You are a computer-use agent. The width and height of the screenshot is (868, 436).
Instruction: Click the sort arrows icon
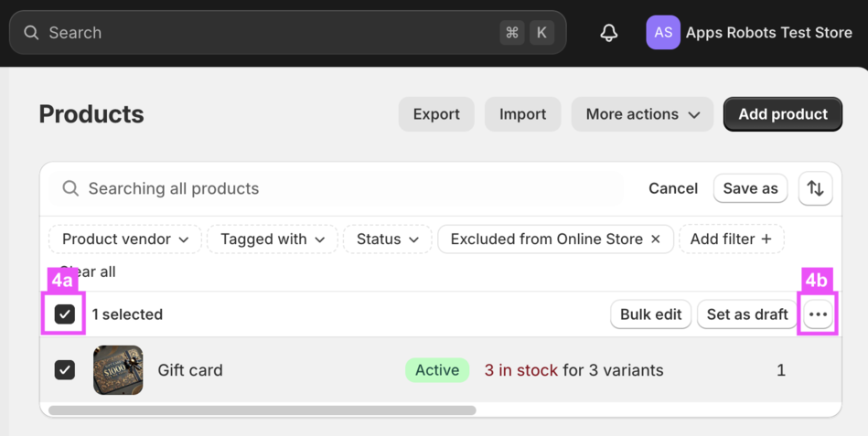(815, 188)
